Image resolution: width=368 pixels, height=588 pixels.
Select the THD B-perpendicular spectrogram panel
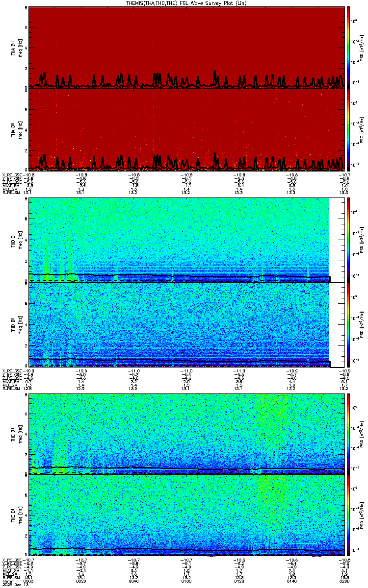click(x=187, y=240)
